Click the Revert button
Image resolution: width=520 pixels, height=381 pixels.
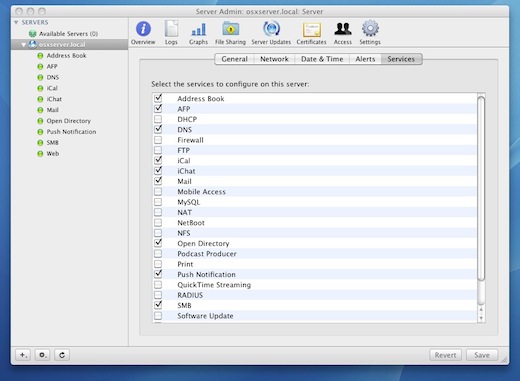coord(445,355)
